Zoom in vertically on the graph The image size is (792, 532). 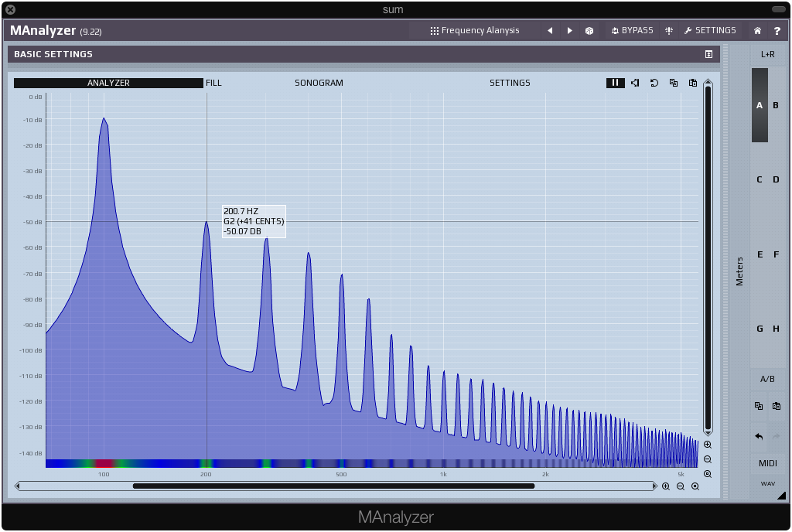tap(708, 445)
